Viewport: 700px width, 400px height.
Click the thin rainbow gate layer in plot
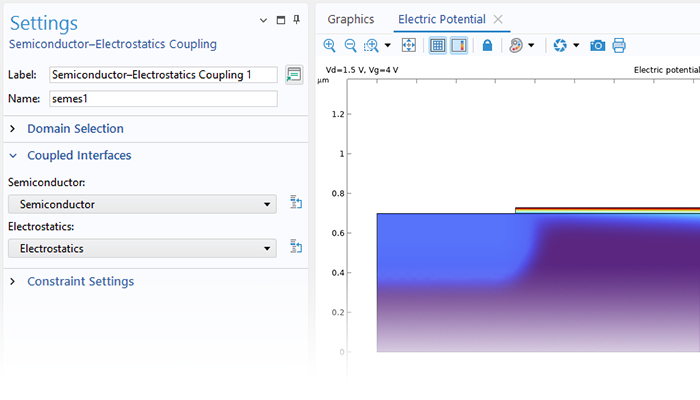click(607, 210)
